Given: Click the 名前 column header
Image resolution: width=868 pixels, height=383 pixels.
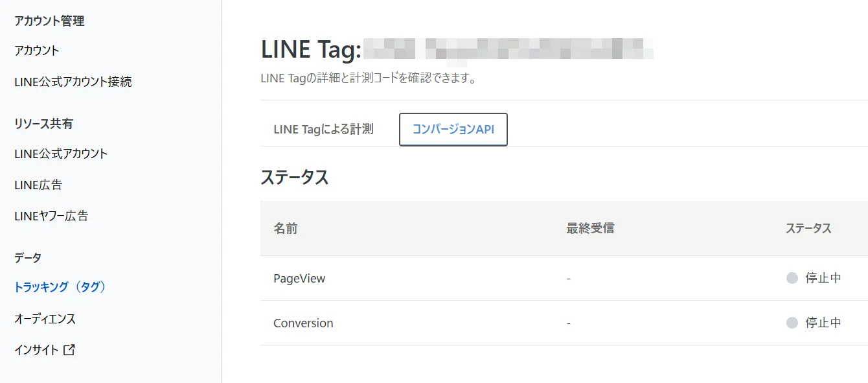Looking at the screenshot, I should tap(286, 228).
